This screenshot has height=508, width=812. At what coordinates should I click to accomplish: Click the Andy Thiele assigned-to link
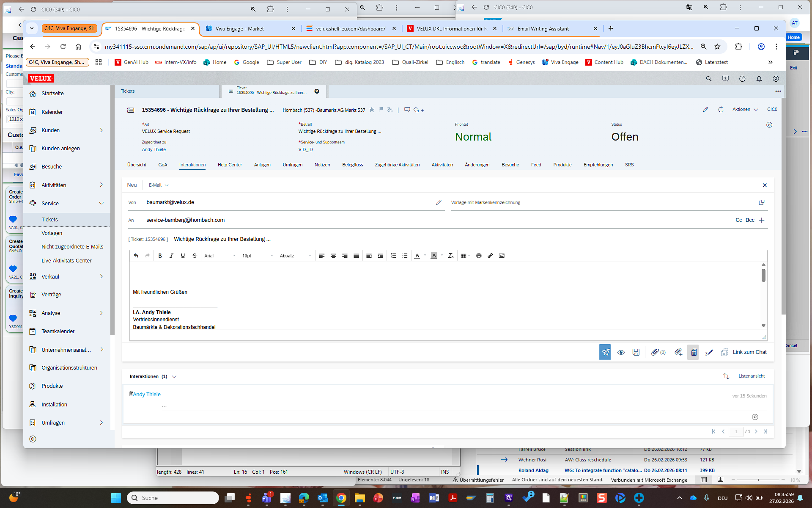[154, 149]
